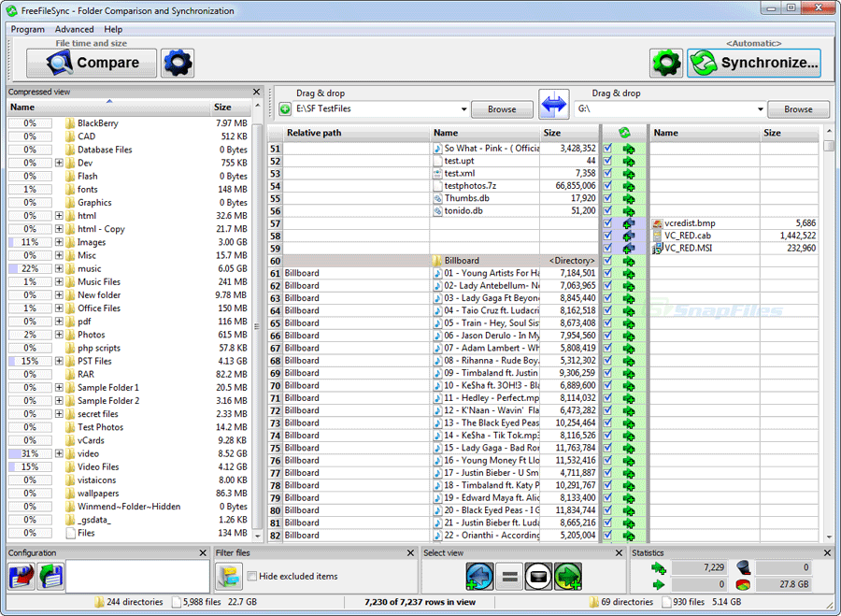Screen dimensions: 841x616
Task: Expand the PST Files folder node
Action: point(59,361)
